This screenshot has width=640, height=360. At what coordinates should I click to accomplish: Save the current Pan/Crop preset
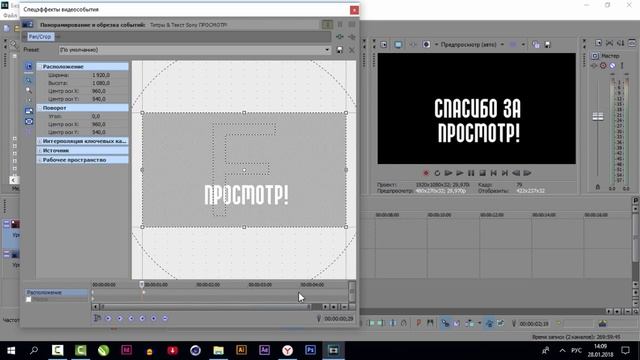[x=340, y=50]
